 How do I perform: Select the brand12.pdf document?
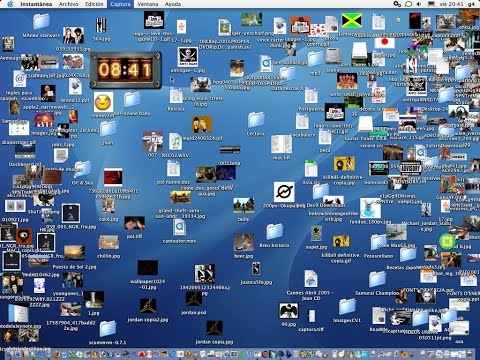tap(75, 87)
